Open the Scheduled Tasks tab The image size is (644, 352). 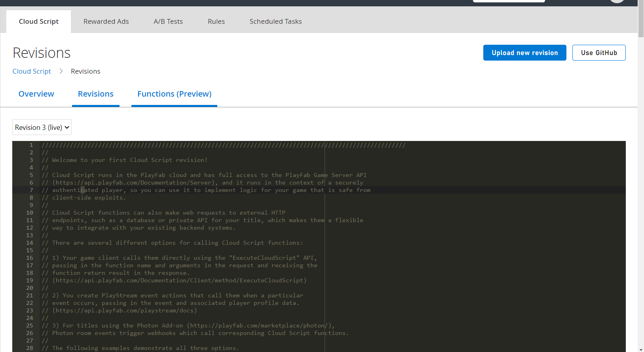point(275,21)
